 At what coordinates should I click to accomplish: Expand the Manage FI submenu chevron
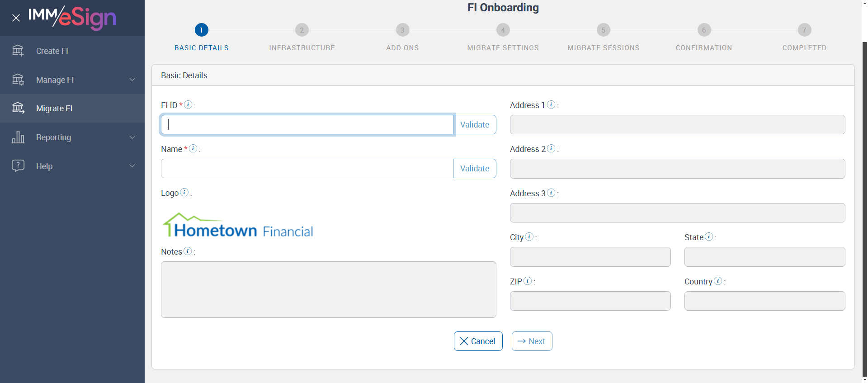pyautogui.click(x=132, y=80)
